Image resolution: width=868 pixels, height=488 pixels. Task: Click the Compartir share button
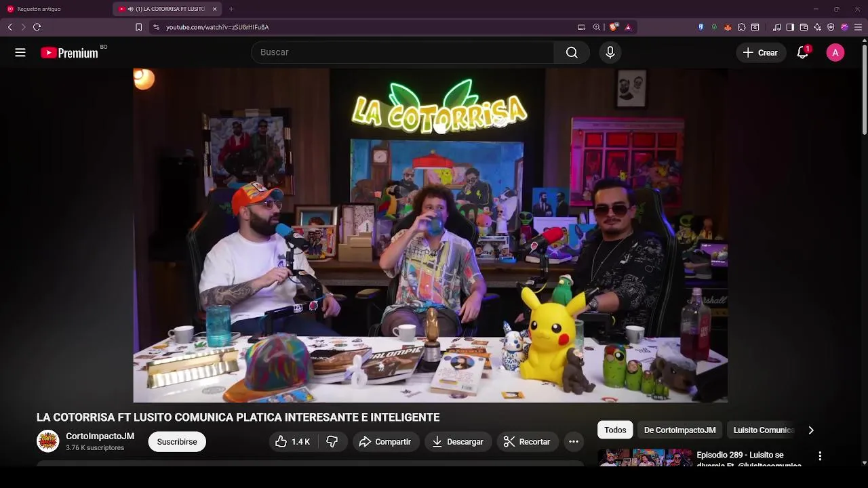point(385,442)
